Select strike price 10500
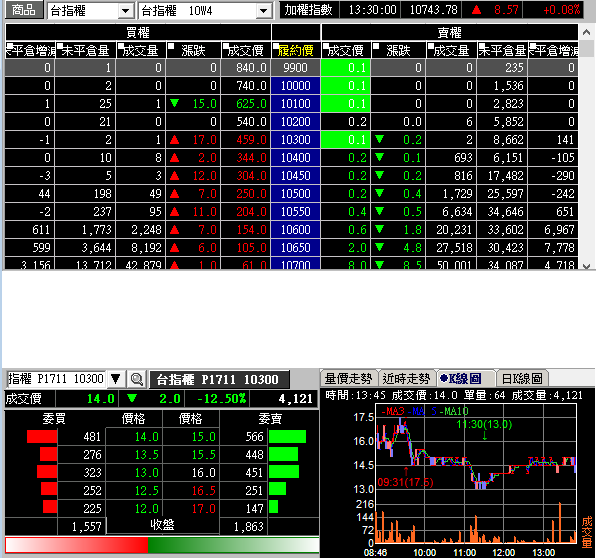Screen dimensions: 596x558 click(296, 194)
